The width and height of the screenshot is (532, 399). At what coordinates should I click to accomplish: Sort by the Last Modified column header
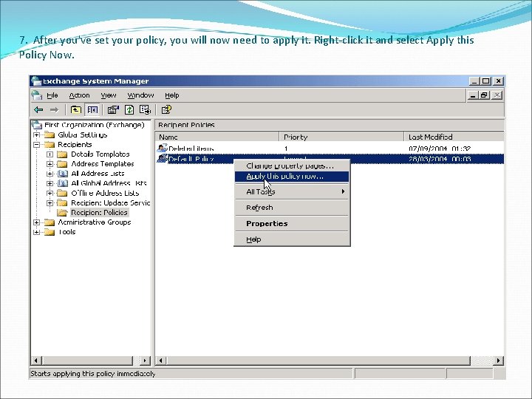coord(454,137)
